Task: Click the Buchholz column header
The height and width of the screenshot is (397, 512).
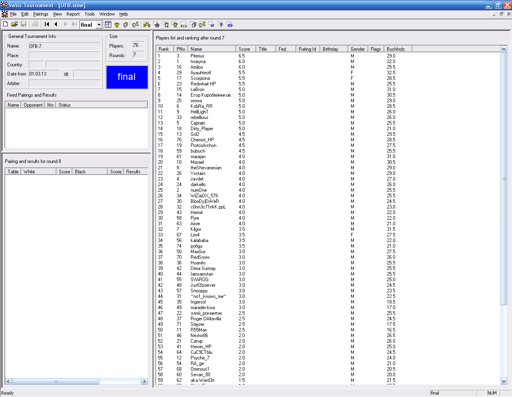Action: [x=398, y=49]
